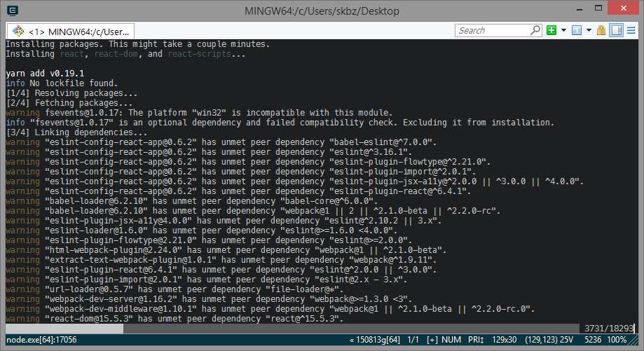Viewport: 644px width, 351px height.
Task: Click the webpack-dev-server@1.16.2 warning line
Action: click(x=209, y=299)
